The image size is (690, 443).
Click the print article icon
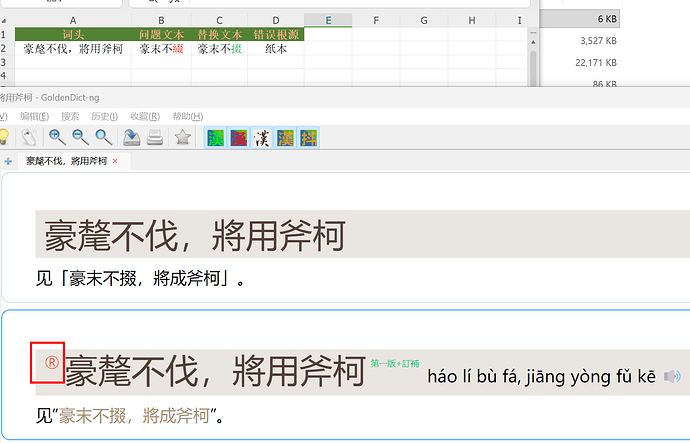pos(155,137)
